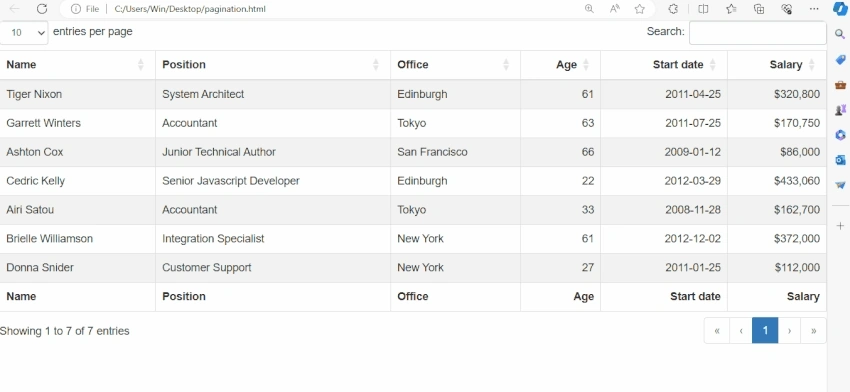Open Tools briefcase icon in sidebar
Image resolution: width=850 pixels, height=392 pixels.
point(840,85)
